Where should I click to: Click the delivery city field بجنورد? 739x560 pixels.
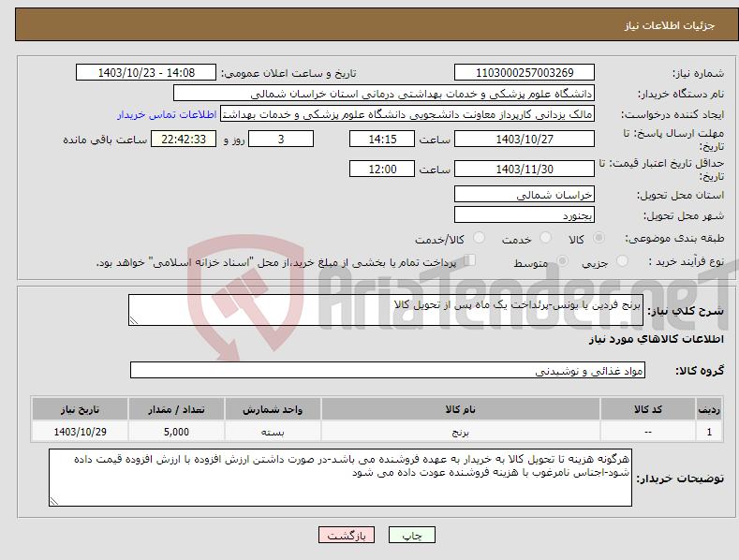(525, 215)
